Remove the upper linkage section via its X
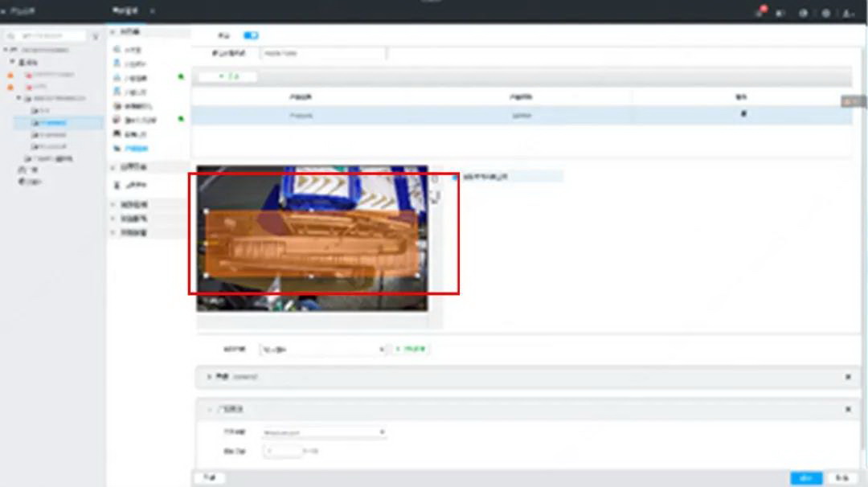Viewport: 868px width, 487px height. [848, 376]
